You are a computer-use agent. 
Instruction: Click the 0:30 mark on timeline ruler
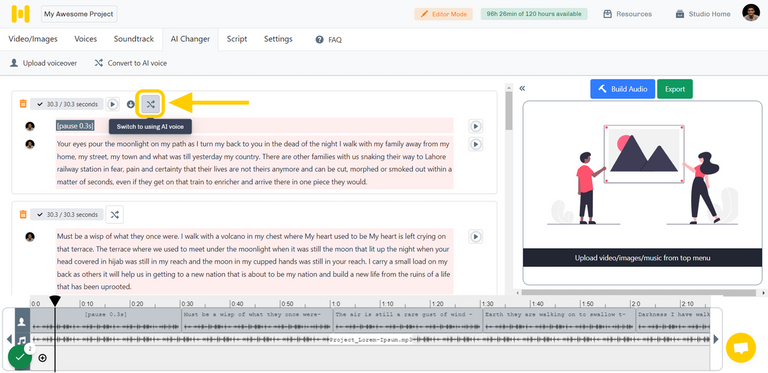(187, 303)
